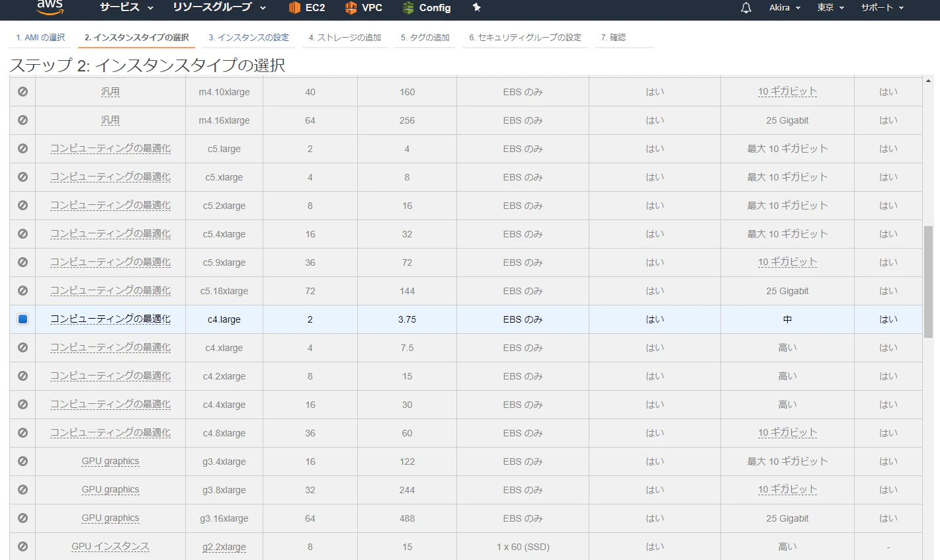Click the c5.4xlarge instance type cell
940x560 pixels.
point(224,234)
